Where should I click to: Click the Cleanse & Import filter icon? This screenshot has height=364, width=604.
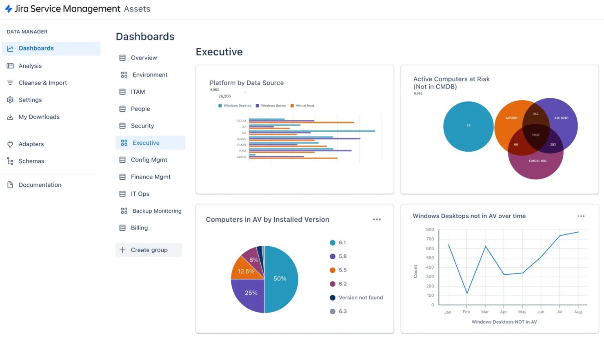tap(10, 83)
